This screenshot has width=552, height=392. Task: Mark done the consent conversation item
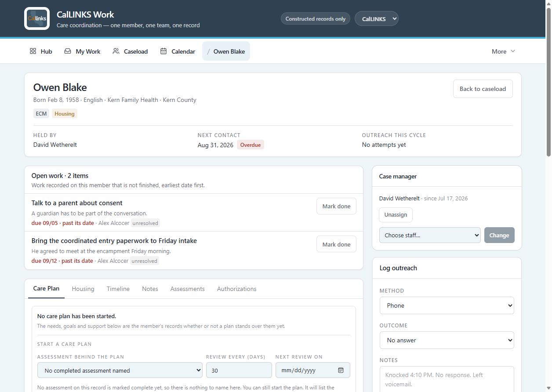pos(336,206)
